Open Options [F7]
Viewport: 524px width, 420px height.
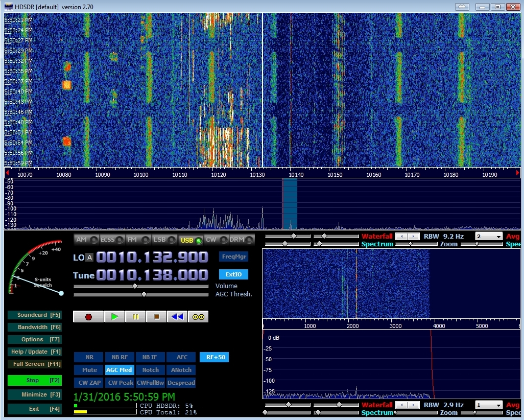tap(35, 339)
